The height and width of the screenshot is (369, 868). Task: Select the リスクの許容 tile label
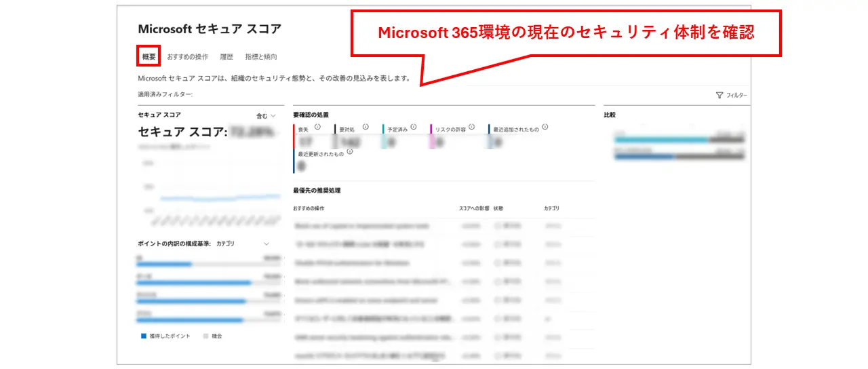(450, 129)
